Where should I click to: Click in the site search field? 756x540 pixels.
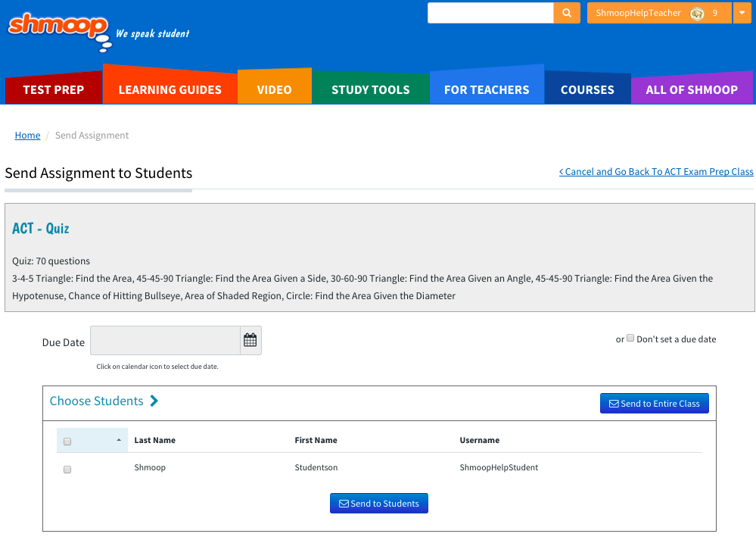tap(490, 13)
